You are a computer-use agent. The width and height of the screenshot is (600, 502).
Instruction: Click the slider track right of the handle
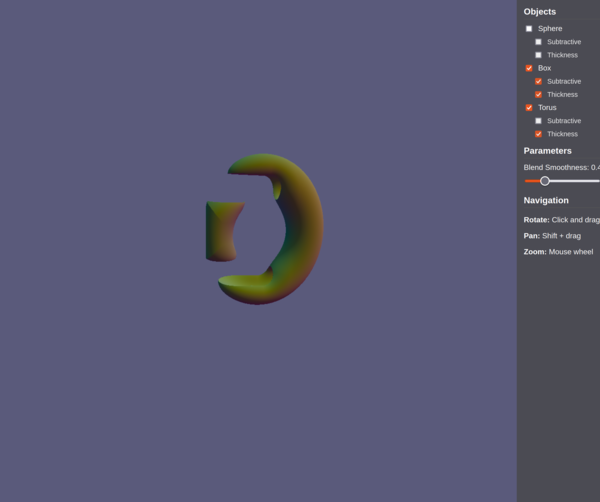tap(575, 181)
